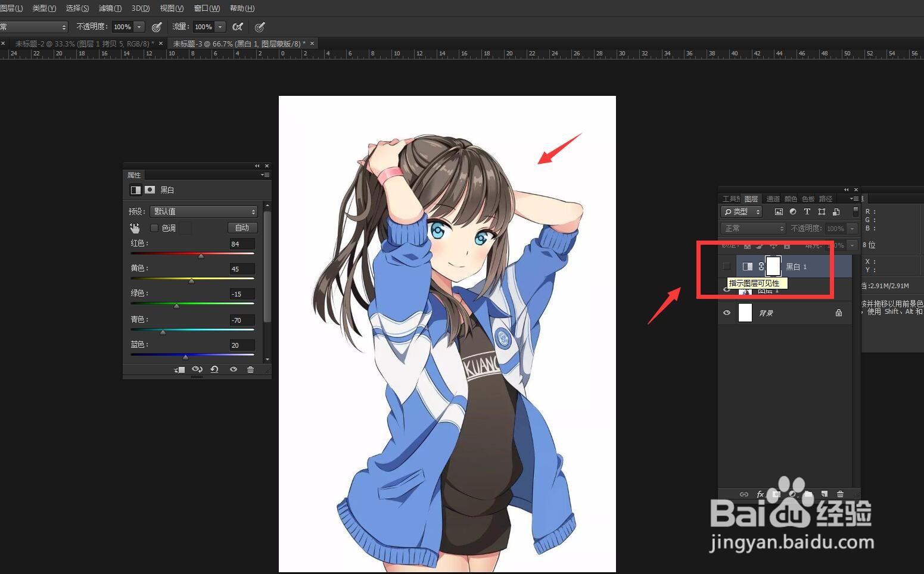
Task: Reset adjustment to defaults icon
Action: pos(214,370)
